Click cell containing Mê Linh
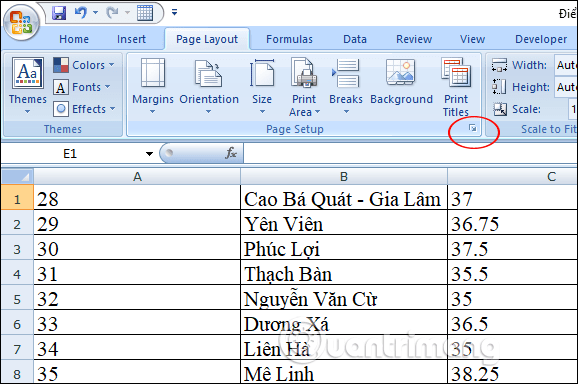This screenshot has height=384, width=578. (x=344, y=372)
